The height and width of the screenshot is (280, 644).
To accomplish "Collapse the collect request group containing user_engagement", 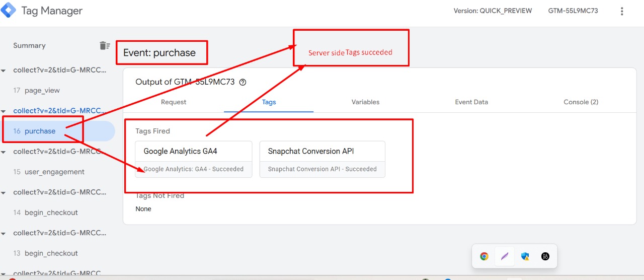I will 3,152.
